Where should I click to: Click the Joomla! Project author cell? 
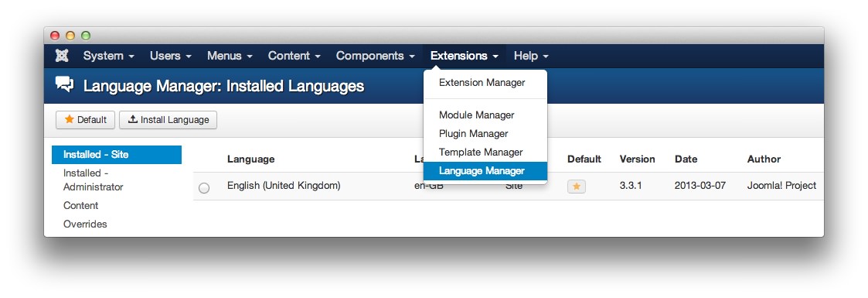[x=781, y=186]
